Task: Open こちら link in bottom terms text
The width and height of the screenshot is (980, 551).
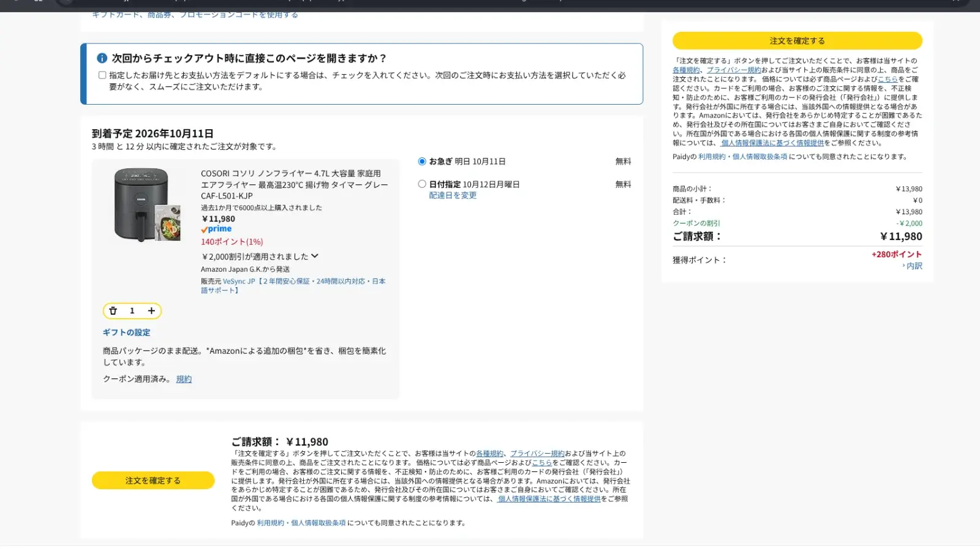Action: [542, 463]
